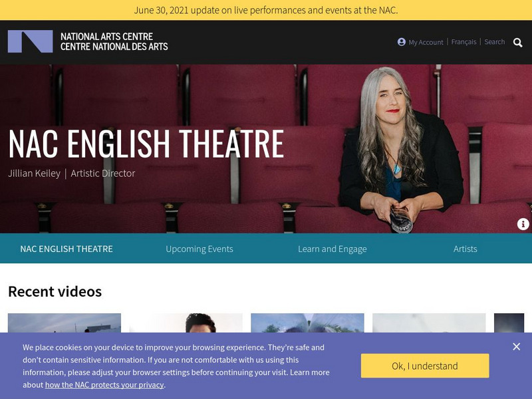Screen dimensions: 532x399
Task: Open second recent video with man's head
Action: click(186, 323)
